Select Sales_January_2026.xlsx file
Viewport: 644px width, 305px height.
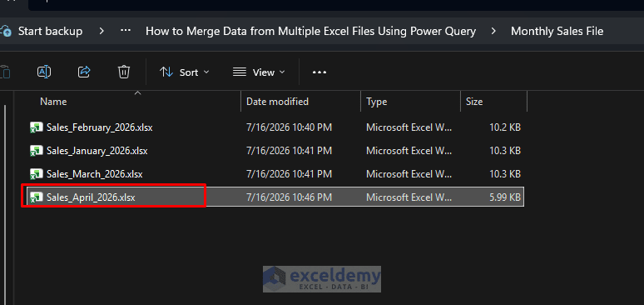point(97,151)
